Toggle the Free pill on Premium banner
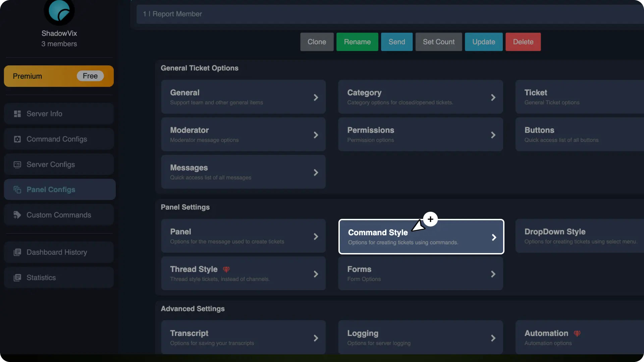The width and height of the screenshot is (644, 362). (90, 76)
